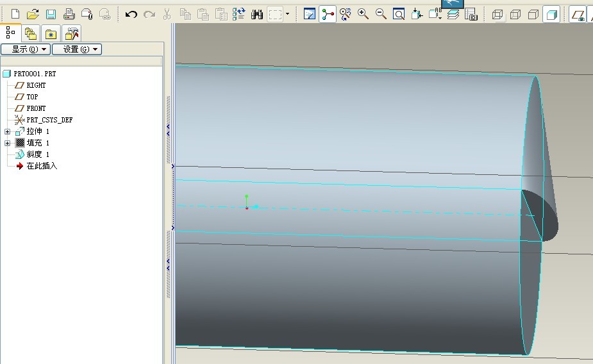The image size is (593, 364).
Task: Open the 设置(G) dropdown menu
Action: point(77,49)
